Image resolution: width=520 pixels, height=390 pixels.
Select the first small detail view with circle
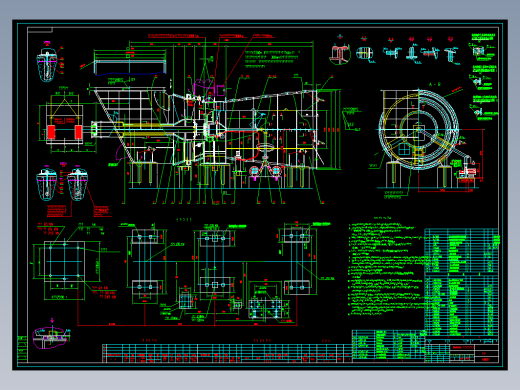[x=339, y=54]
